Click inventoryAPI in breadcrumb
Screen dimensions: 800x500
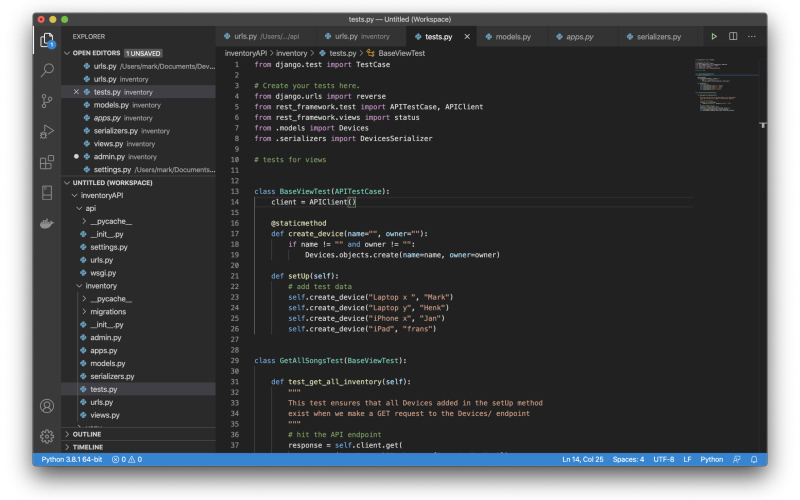245,53
